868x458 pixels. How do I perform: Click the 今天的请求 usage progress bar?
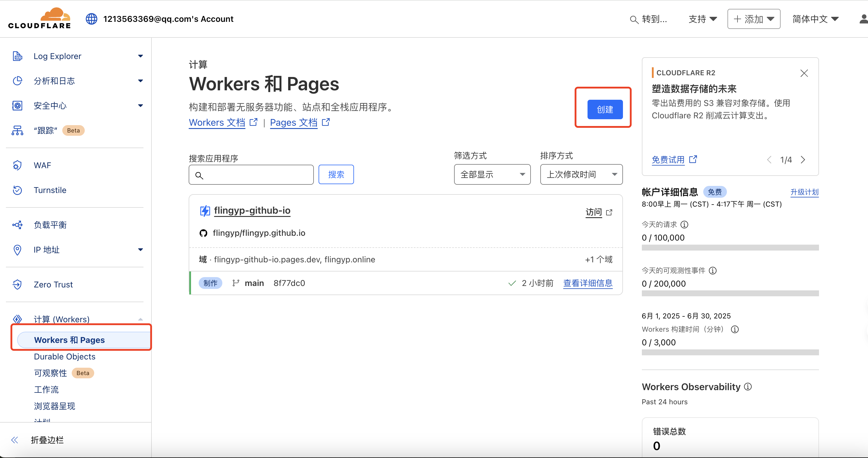pyautogui.click(x=730, y=248)
